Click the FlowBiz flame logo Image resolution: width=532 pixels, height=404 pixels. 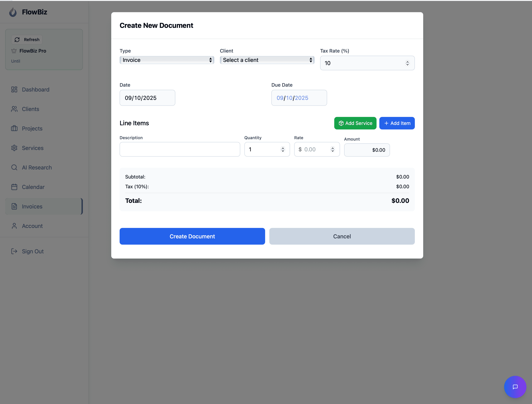(13, 12)
